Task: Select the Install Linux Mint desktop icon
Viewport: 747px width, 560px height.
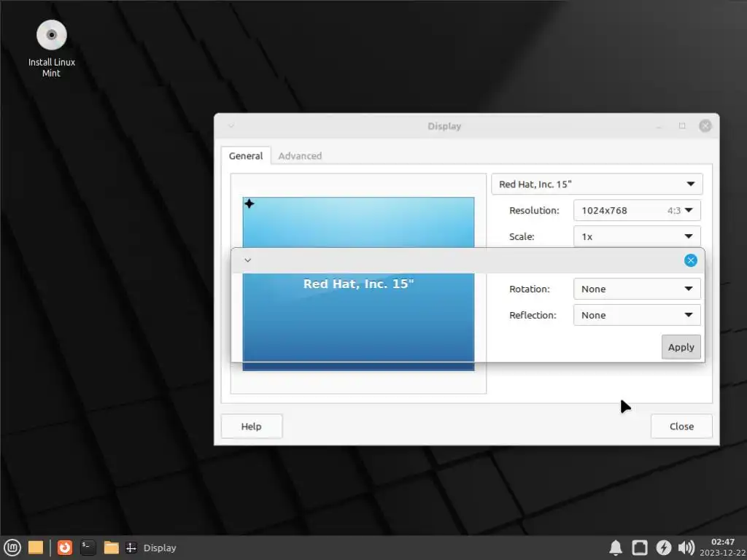Action: click(x=52, y=48)
